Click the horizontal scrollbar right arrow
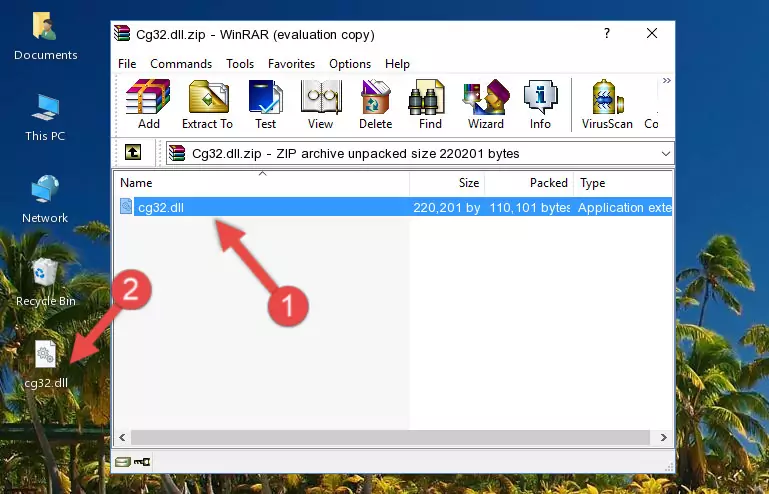The image size is (769, 494). click(664, 437)
